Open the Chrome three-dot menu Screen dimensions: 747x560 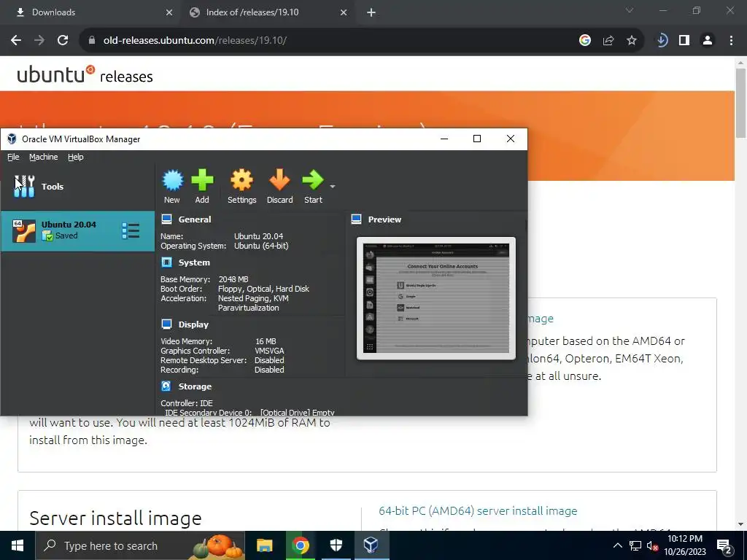point(731,41)
